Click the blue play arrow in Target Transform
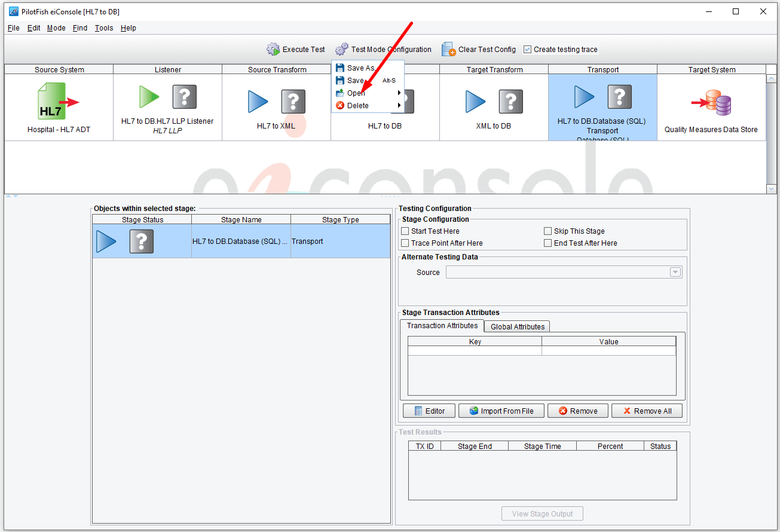The height and width of the screenshot is (532, 780). (x=475, y=102)
